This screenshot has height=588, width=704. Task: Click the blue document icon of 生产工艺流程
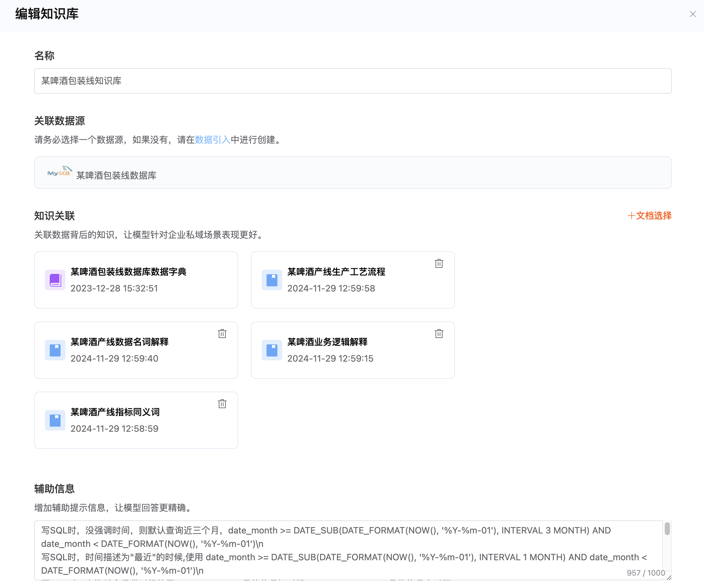click(272, 280)
